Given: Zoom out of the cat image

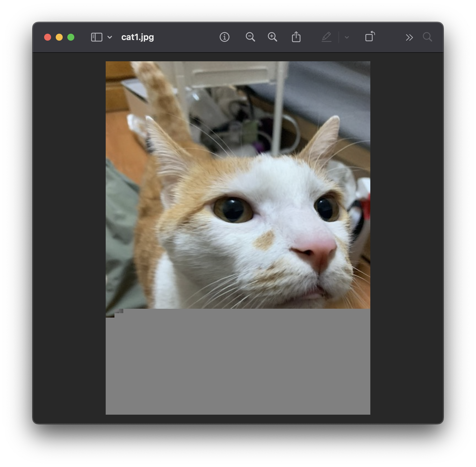Looking at the screenshot, I should (250, 37).
